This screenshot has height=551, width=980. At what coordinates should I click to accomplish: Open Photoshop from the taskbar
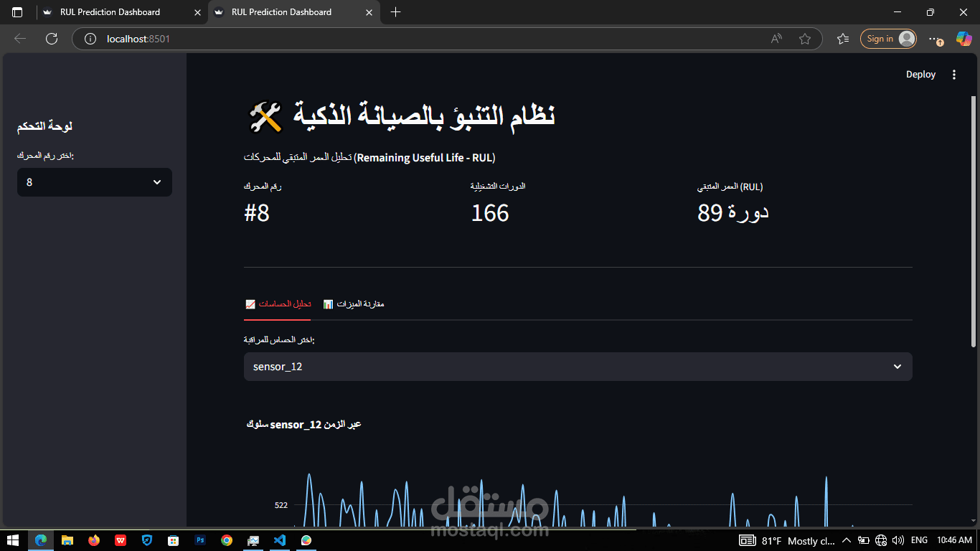tap(200, 540)
